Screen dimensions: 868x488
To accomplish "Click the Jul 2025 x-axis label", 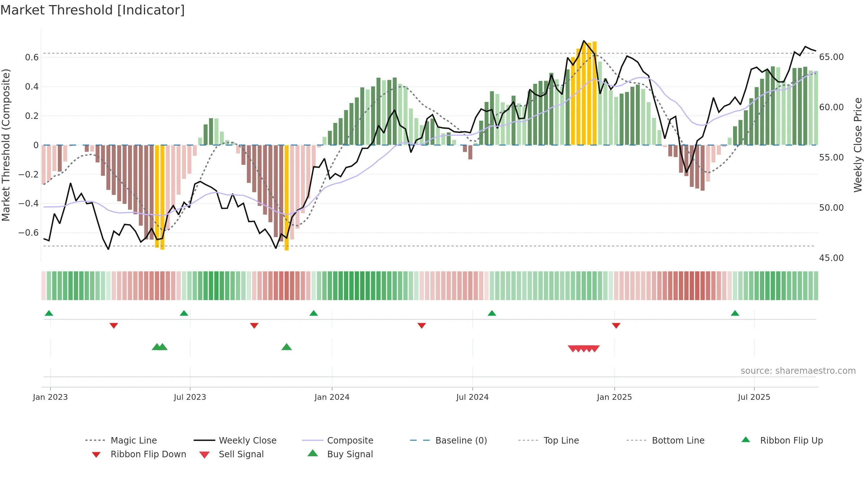I will coord(754,397).
